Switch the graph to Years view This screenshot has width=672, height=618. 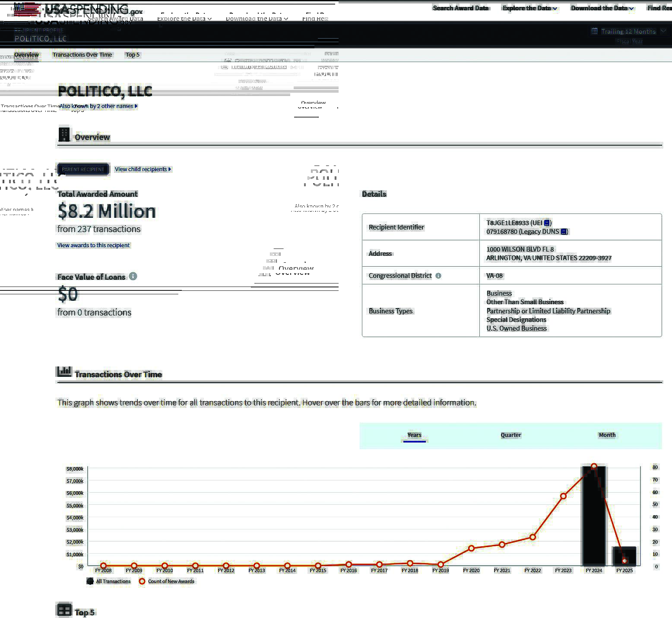(414, 435)
